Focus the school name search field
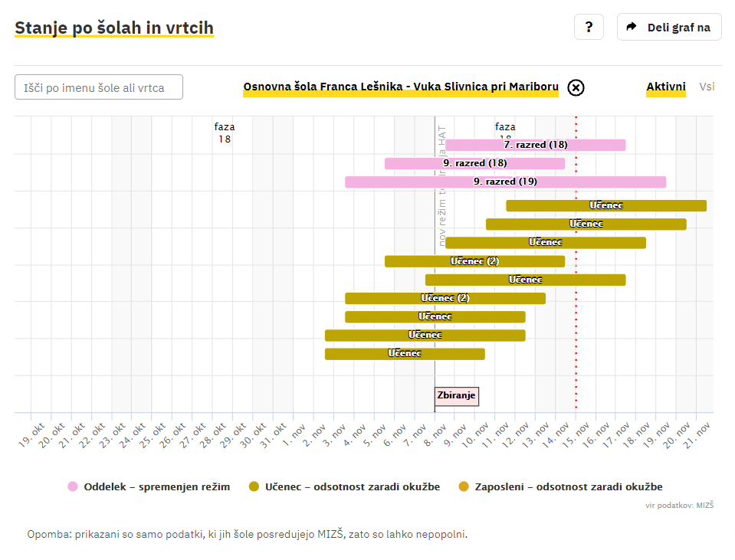 click(99, 87)
